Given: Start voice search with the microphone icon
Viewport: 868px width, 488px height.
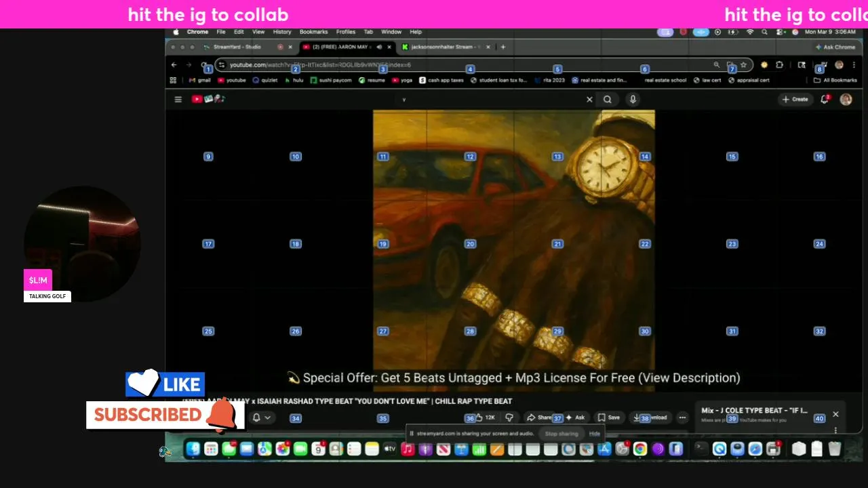Looking at the screenshot, I should click(633, 99).
